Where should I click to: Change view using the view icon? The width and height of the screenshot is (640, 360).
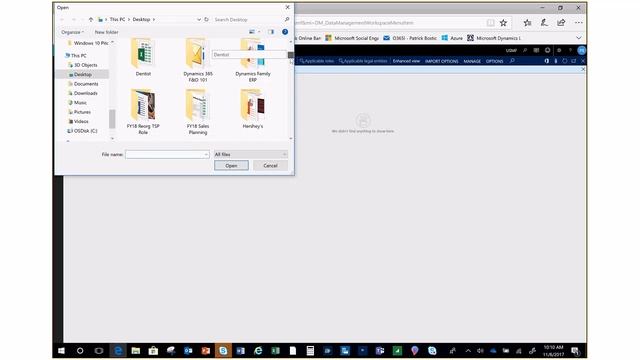point(252,32)
